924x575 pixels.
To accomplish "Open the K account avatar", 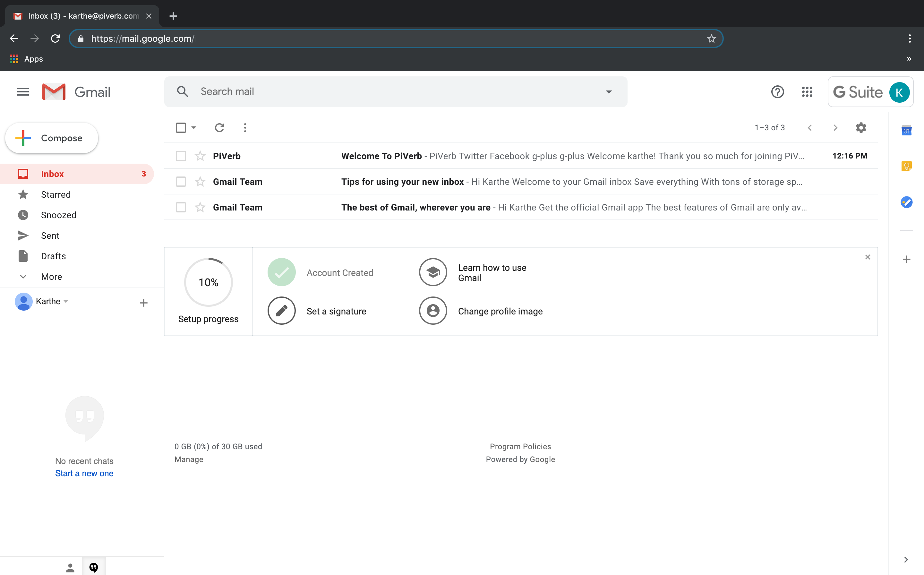I will (x=899, y=92).
